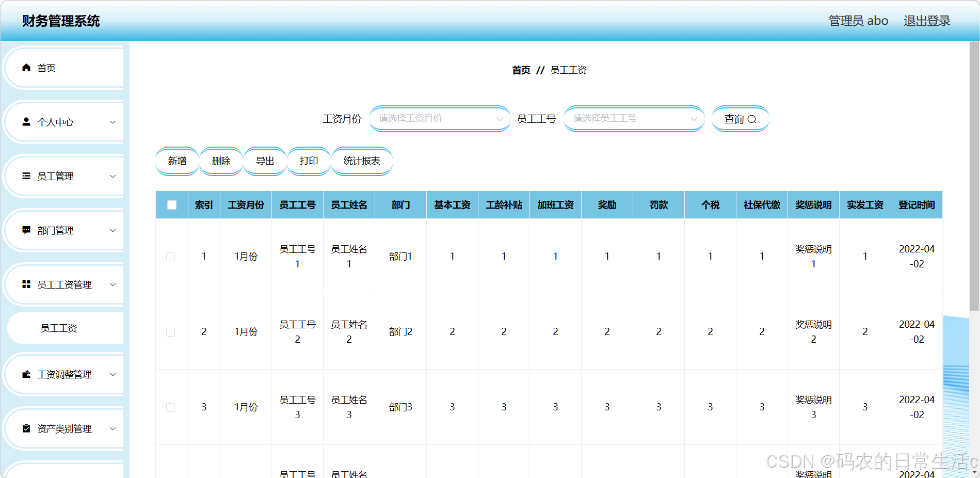The width and height of the screenshot is (980, 478).
Task: Click the checklist icon for 资产类别管理
Action: click(x=26, y=428)
